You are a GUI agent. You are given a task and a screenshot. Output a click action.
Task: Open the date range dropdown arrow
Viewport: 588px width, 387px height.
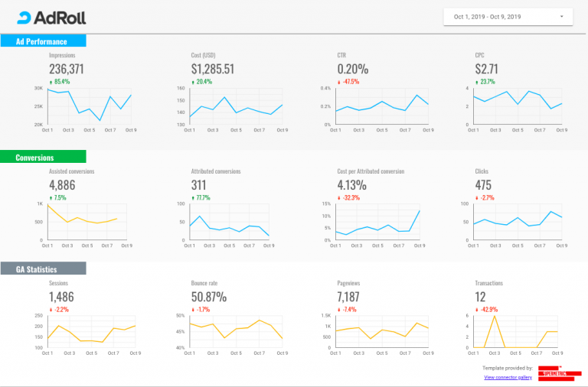pyautogui.click(x=561, y=17)
